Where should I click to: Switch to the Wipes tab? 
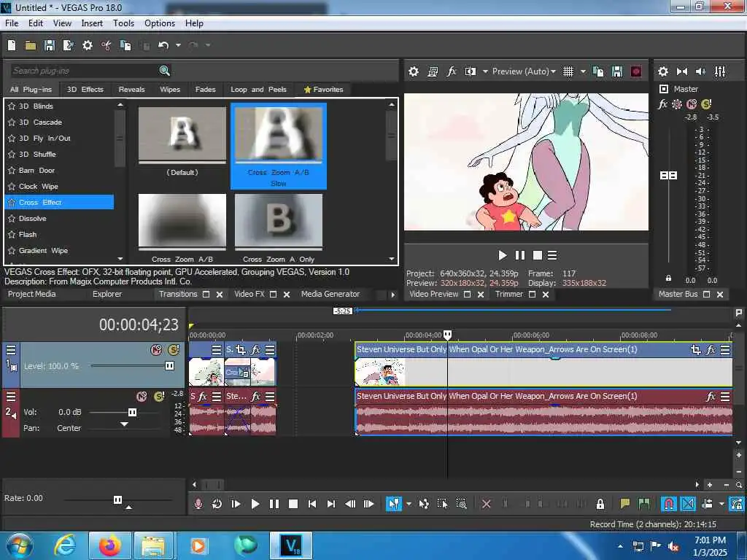pos(170,90)
